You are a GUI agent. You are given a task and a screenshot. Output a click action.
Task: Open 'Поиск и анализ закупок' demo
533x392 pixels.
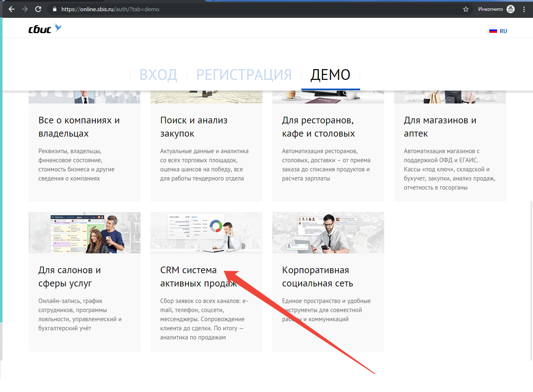coord(194,127)
